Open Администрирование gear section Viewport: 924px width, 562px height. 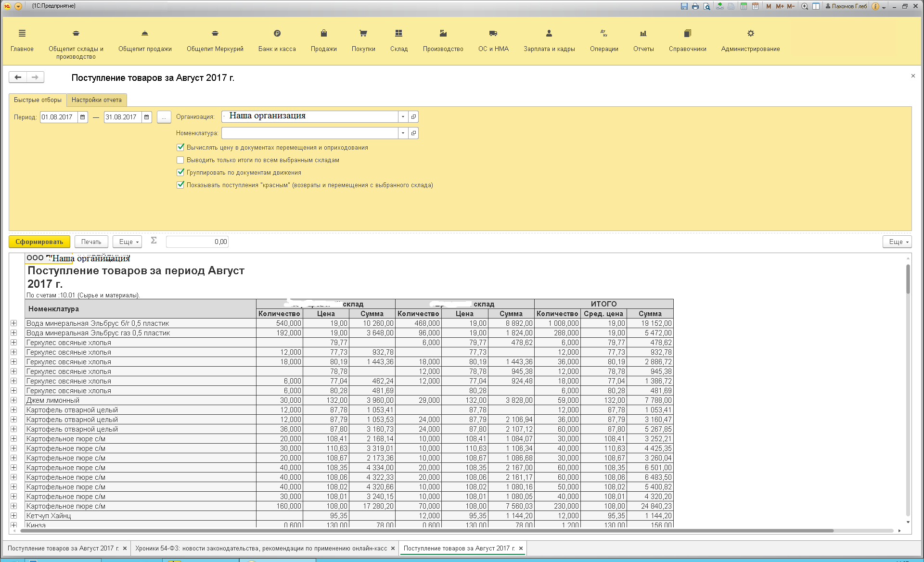pos(750,40)
